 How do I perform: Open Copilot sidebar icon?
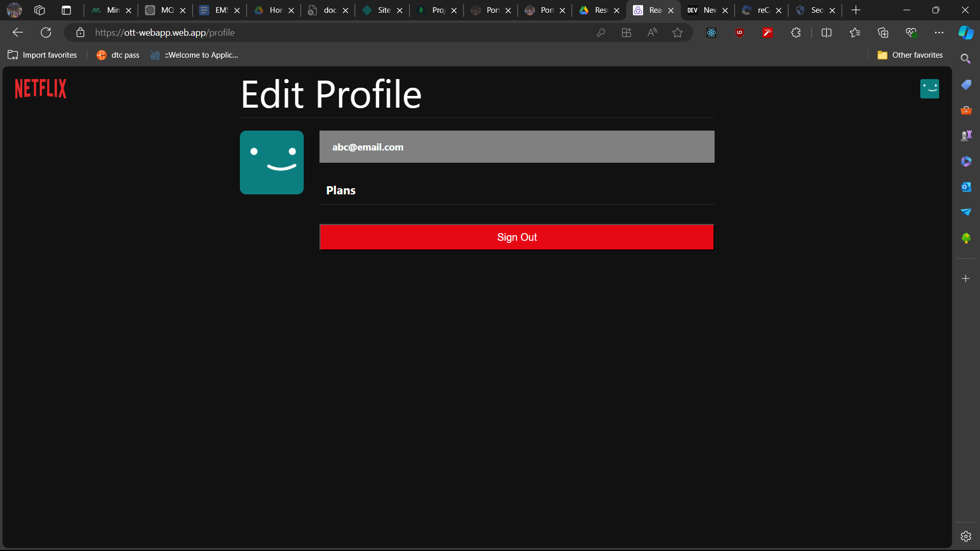coord(966,33)
